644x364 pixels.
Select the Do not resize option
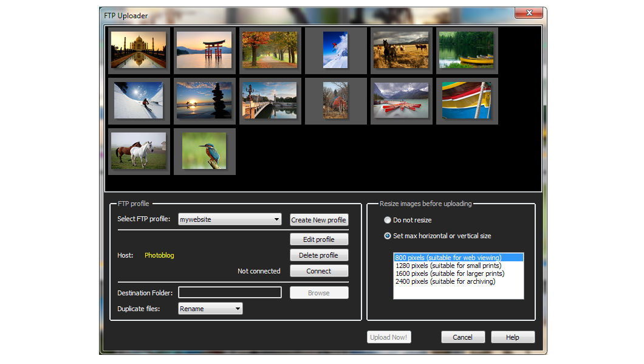pos(408,220)
